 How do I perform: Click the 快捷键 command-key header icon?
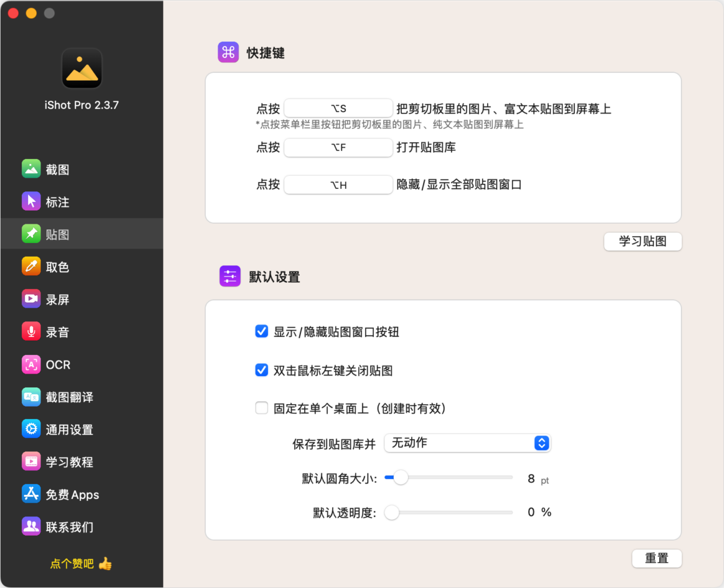[x=228, y=52]
